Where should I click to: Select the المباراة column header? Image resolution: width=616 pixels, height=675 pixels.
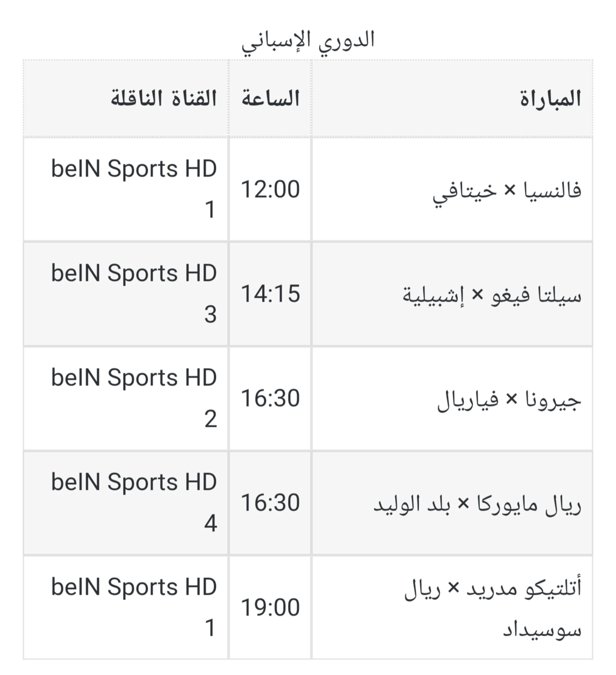click(452, 99)
